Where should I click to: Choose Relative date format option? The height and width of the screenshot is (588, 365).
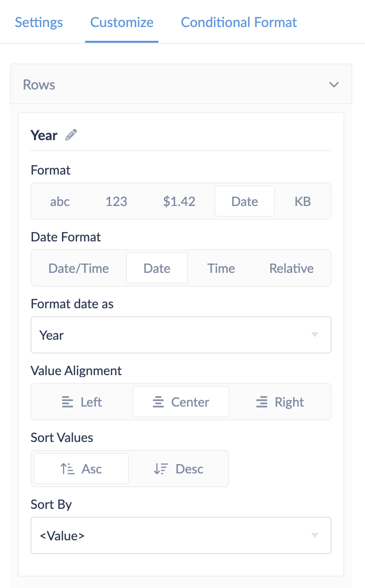[x=291, y=268]
